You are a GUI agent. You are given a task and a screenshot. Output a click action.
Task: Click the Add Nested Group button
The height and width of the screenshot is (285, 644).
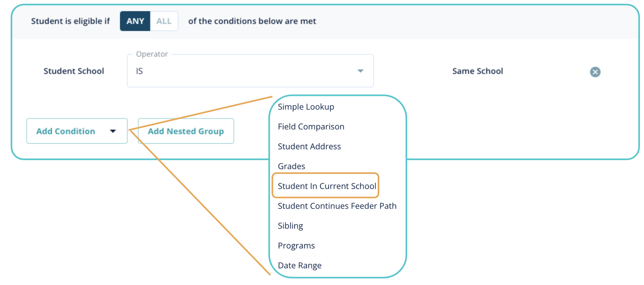(186, 131)
